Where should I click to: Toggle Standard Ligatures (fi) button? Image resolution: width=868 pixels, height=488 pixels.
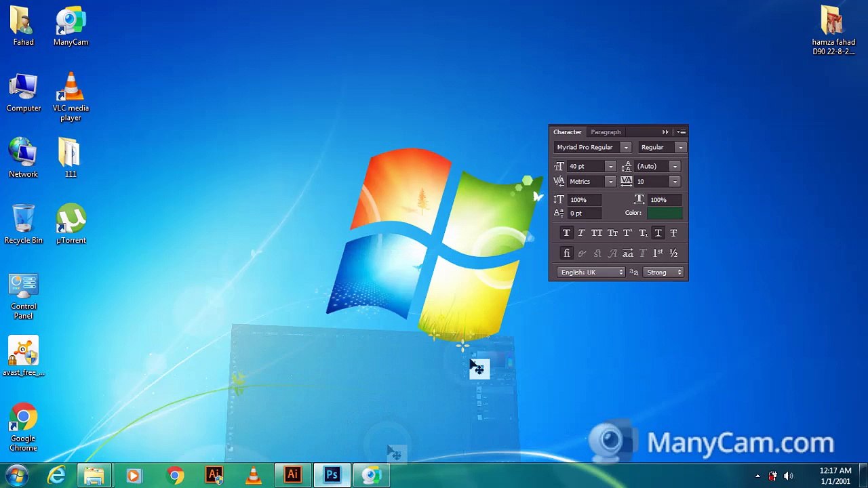click(566, 253)
